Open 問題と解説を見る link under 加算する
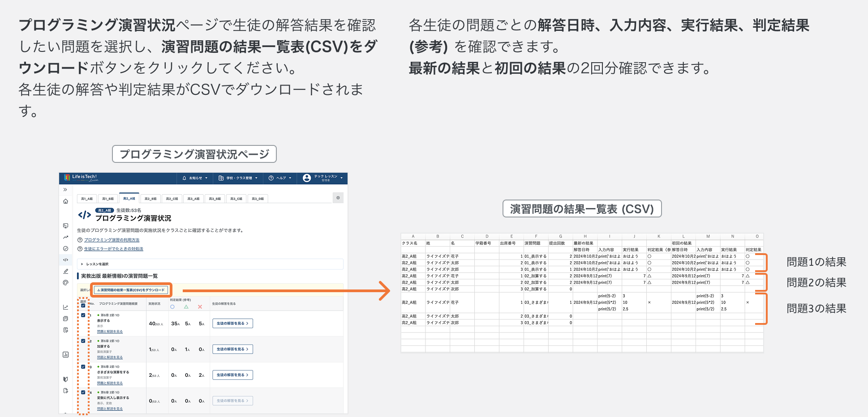Image resolution: width=868 pixels, height=417 pixels. point(110,357)
